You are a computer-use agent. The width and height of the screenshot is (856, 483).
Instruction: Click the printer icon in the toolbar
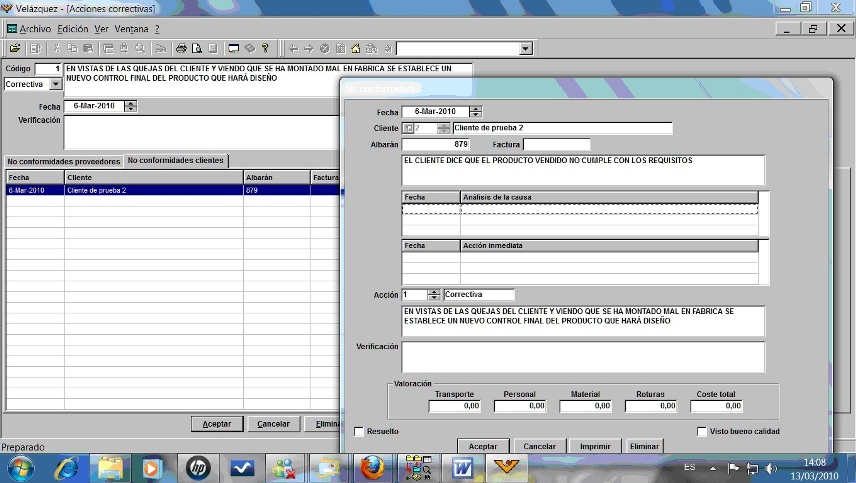pyautogui.click(x=181, y=49)
